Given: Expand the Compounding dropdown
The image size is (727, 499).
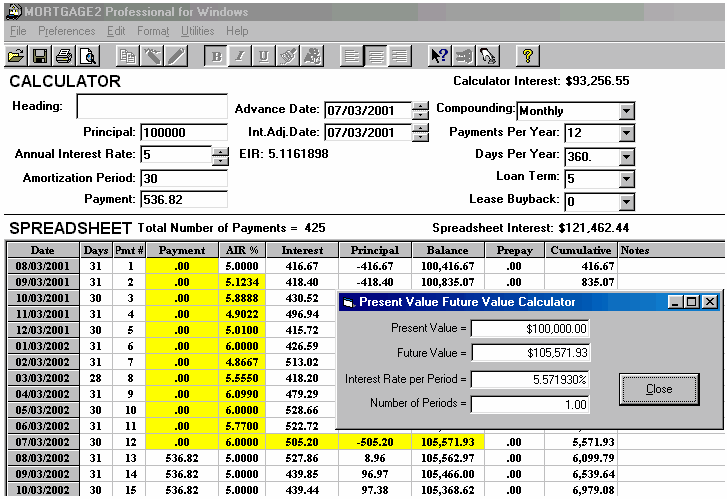Looking at the screenshot, I should click(626, 110).
